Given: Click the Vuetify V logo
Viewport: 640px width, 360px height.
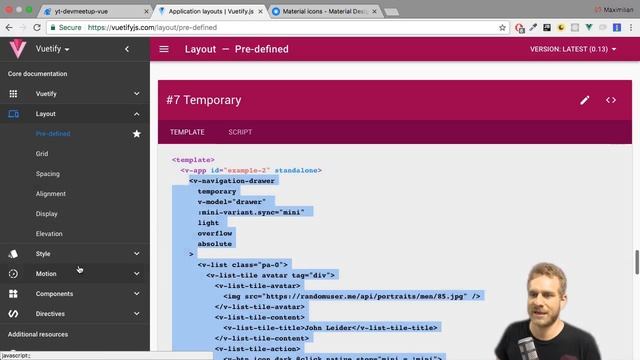Looking at the screenshot, I should click(18, 49).
